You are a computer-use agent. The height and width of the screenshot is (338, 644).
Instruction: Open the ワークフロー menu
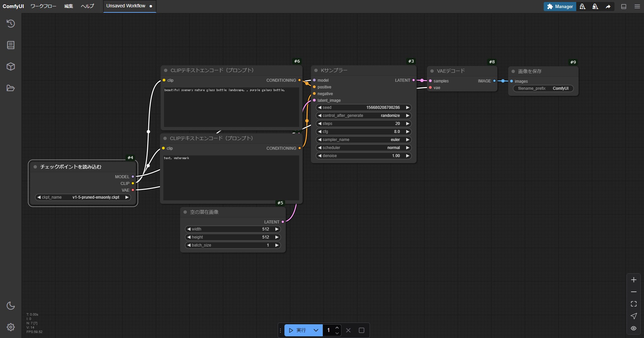[43, 6]
